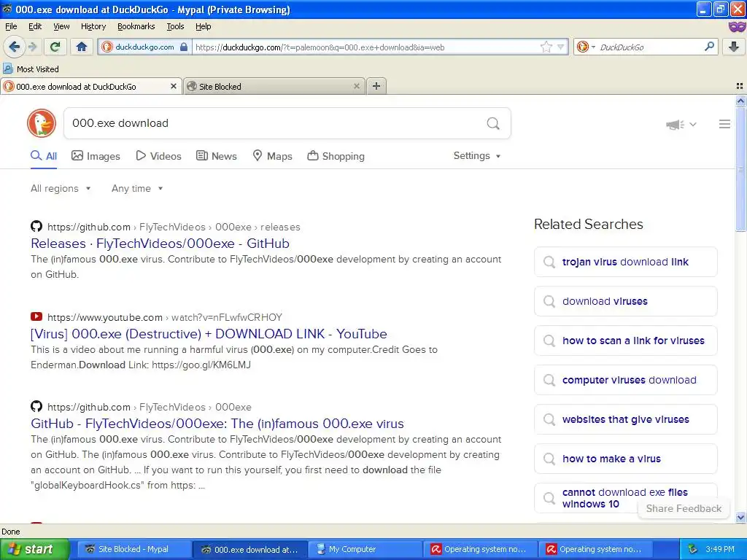The height and width of the screenshot is (560, 747).
Task: Open the Tools menu
Action: coord(175,27)
